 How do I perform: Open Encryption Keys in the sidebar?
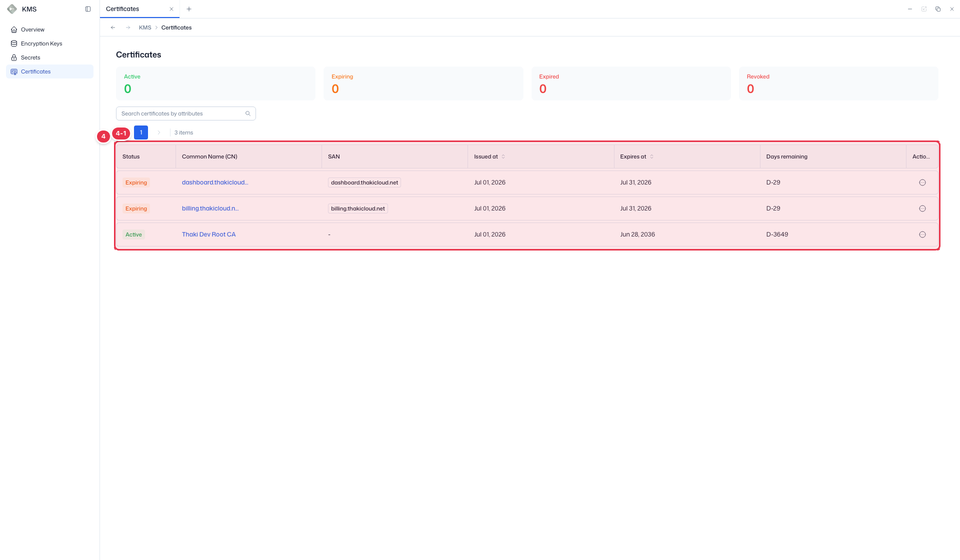49,43
